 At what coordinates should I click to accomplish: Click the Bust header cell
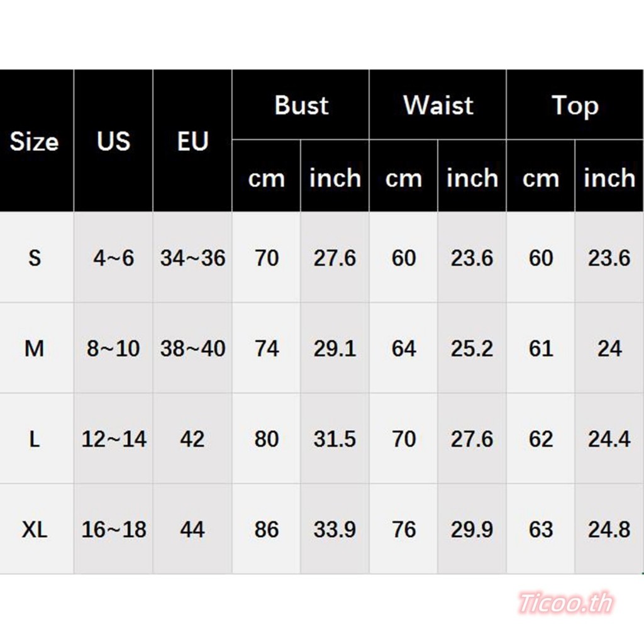pos(301,105)
